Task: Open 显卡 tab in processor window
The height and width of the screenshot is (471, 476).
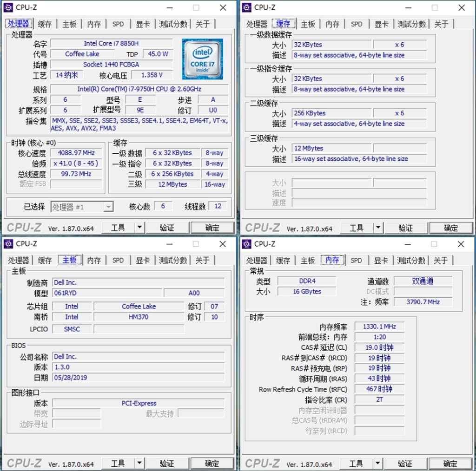Action: [x=143, y=24]
